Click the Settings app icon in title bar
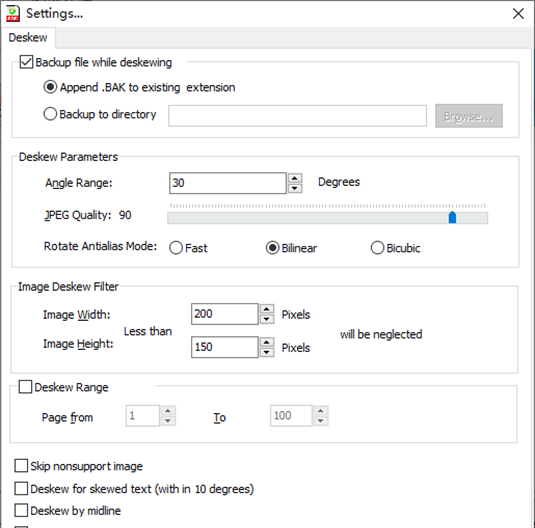 [13, 14]
